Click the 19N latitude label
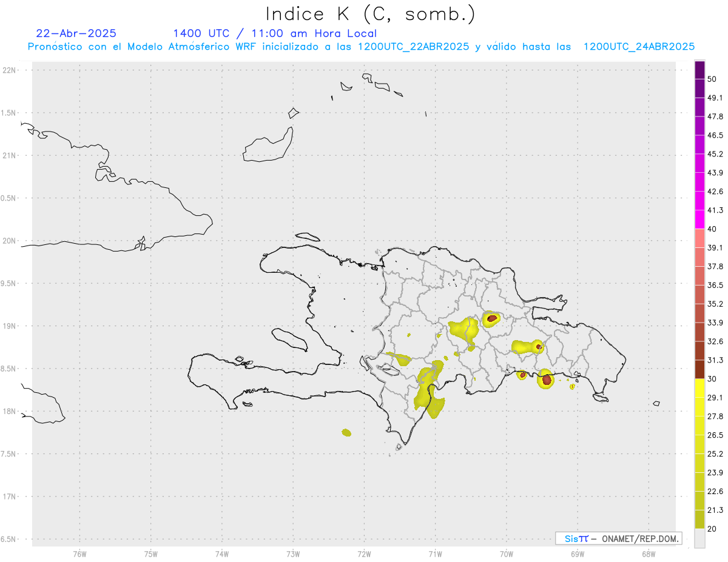The image size is (728, 562). 10,326
